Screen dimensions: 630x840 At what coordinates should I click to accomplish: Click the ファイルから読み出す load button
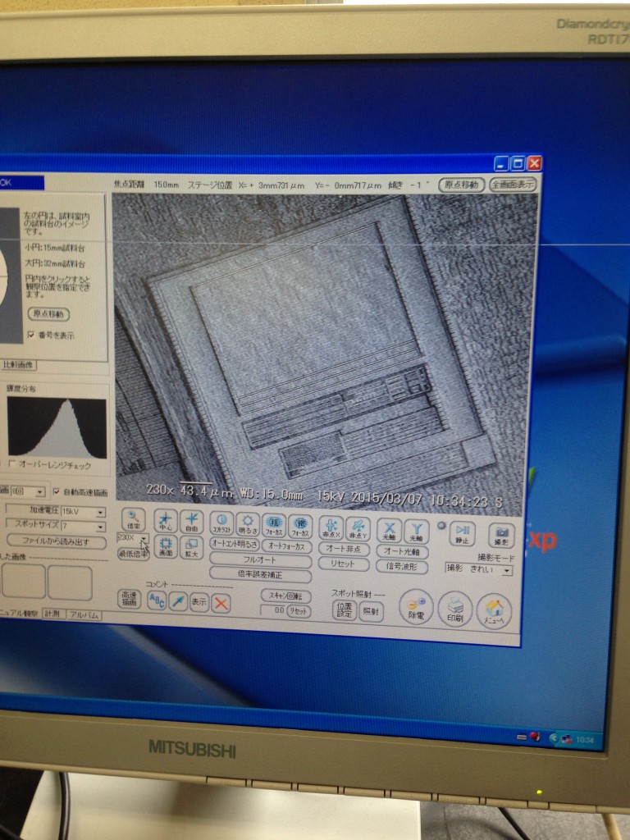pyautogui.click(x=56, y=541)
